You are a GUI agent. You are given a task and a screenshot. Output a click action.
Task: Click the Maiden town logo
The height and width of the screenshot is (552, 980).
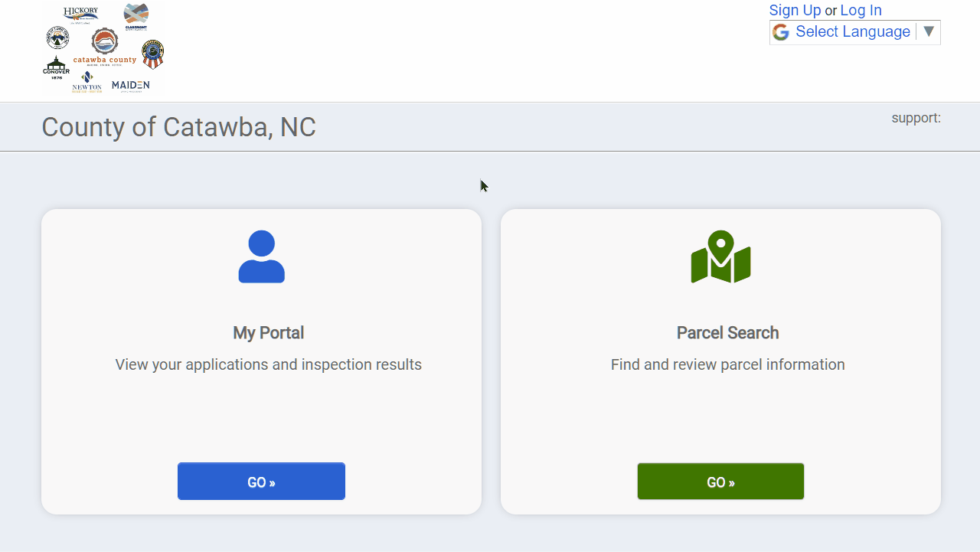(x=130, y=85)
